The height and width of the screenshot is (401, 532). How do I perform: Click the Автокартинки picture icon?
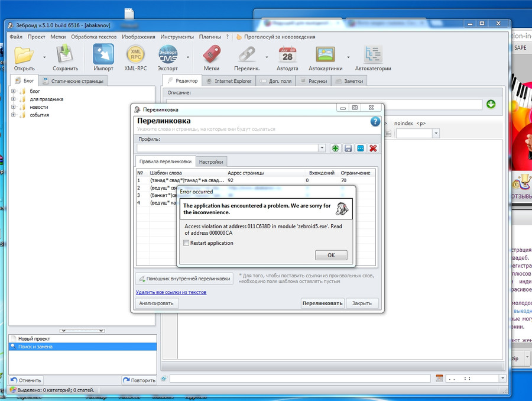325,54
